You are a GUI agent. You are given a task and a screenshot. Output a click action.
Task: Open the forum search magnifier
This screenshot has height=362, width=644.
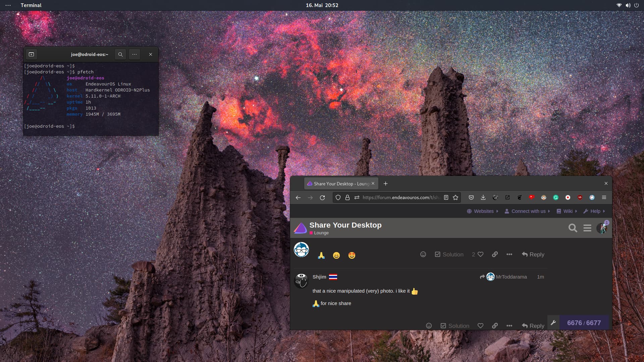coord(573,228)
